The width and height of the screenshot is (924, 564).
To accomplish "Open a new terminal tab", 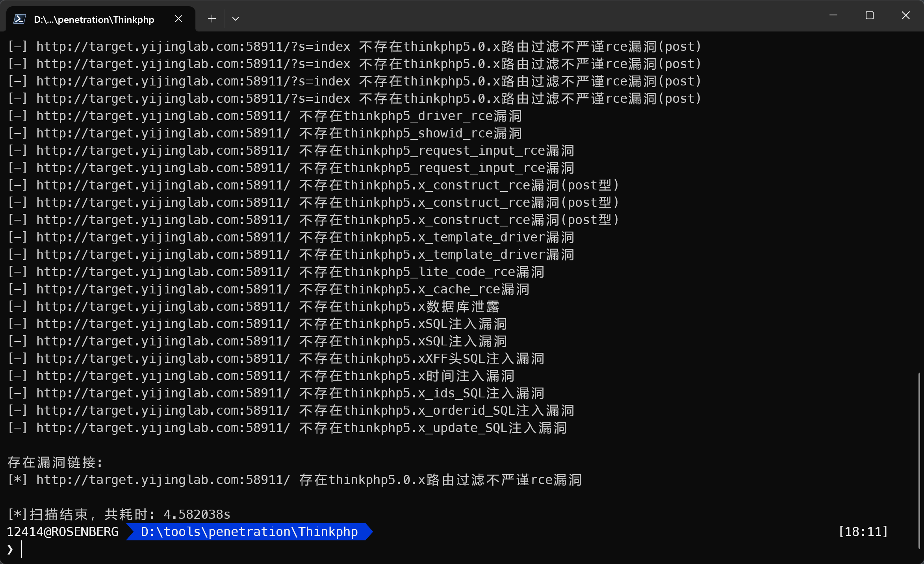I will pos(212,19).
